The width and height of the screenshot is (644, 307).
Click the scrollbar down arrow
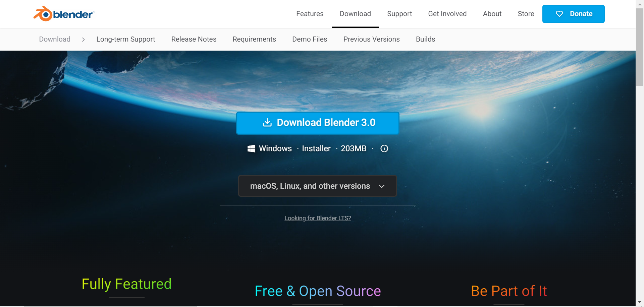tap(640, 302)
